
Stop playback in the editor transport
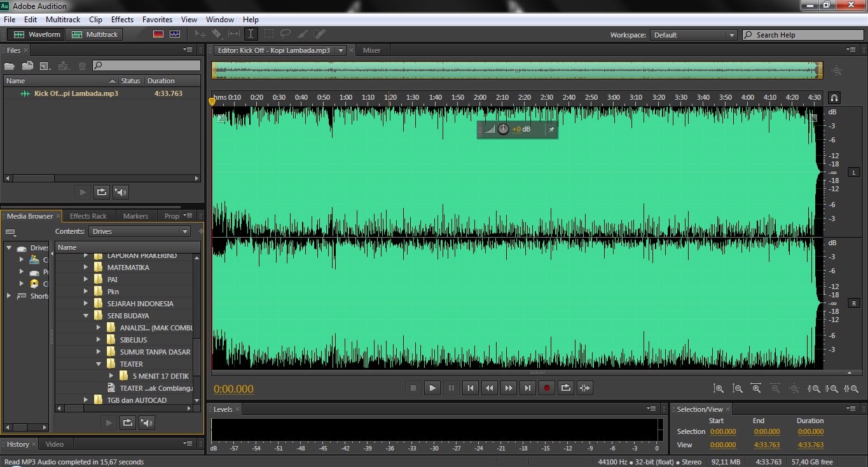(x=413, y=388)
